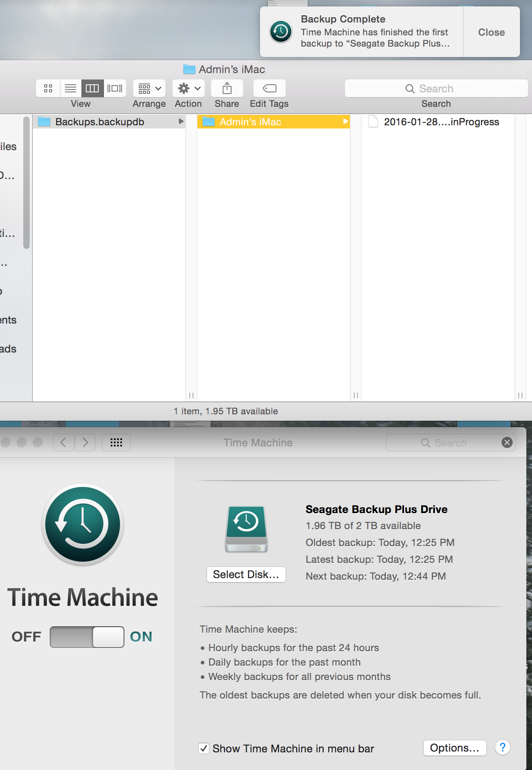The height and width of the screenshot is (770, 532).
Task: Click the 'Next backup: Today, 12:44 PM' text
Action: click(x=376, y=576)
